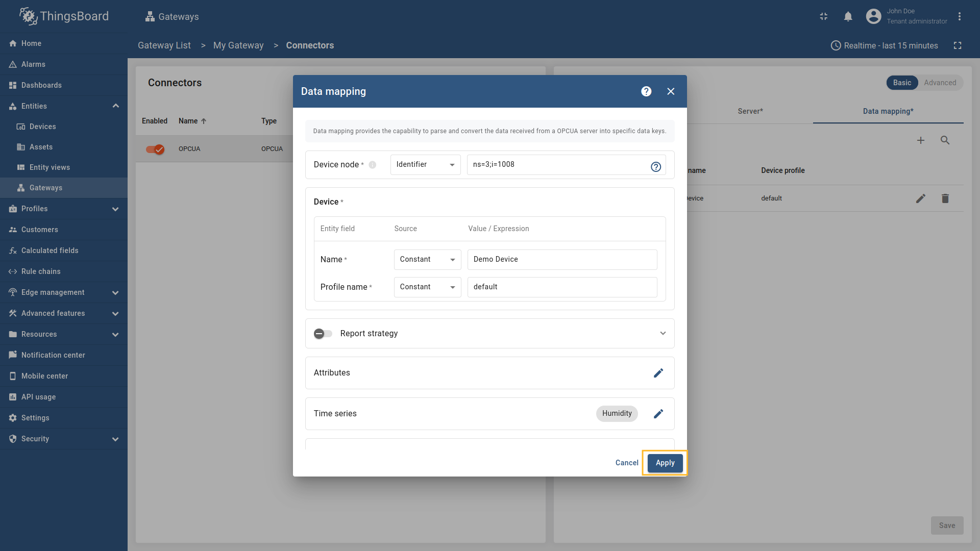Screen dimensions: 980x551
Task: Switch view to Advanced mode
Action: [941, 83]
